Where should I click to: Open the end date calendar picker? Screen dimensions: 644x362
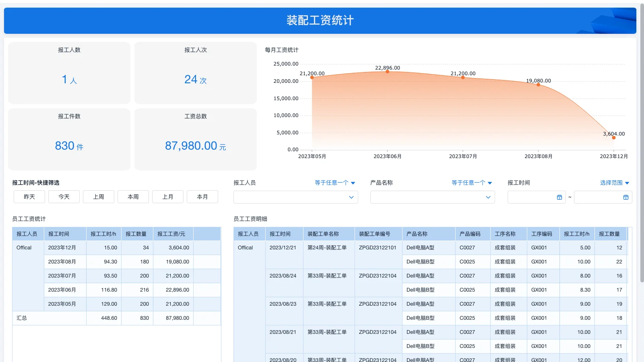625,197
